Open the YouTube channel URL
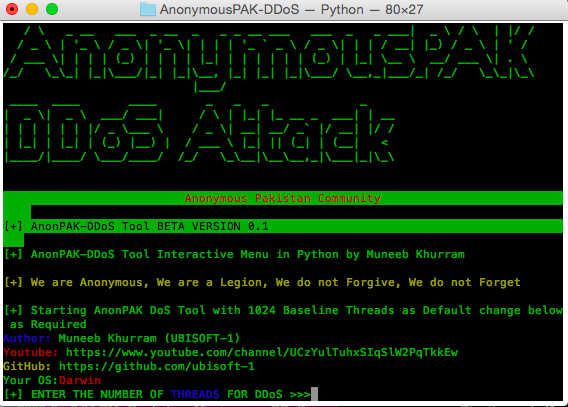The height and width of the screenshot is (407, 568). 262,352
